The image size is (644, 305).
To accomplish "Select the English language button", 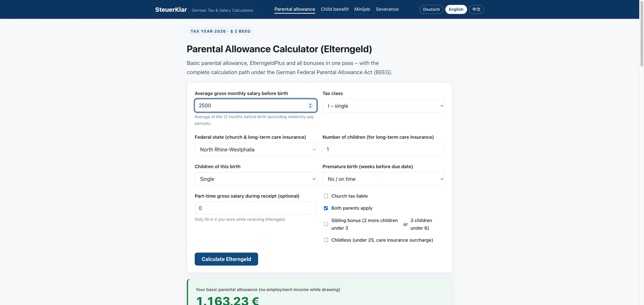I will (456, 10).
